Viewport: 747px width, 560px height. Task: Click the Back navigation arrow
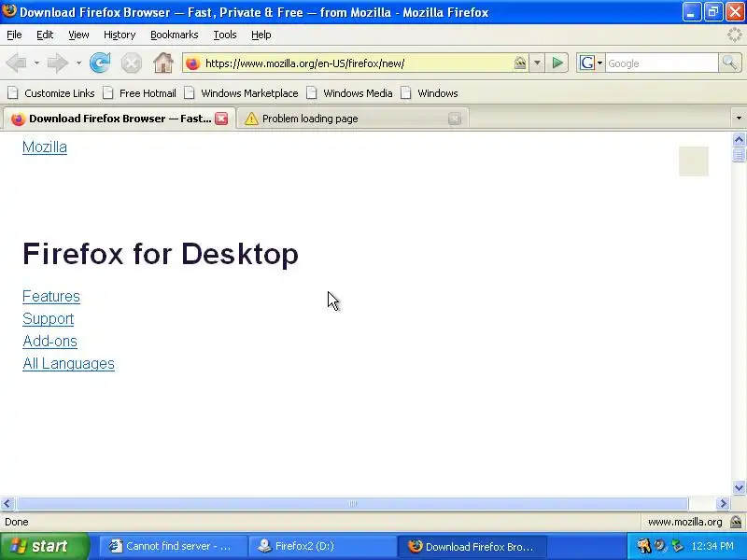[x=17, y=63]
